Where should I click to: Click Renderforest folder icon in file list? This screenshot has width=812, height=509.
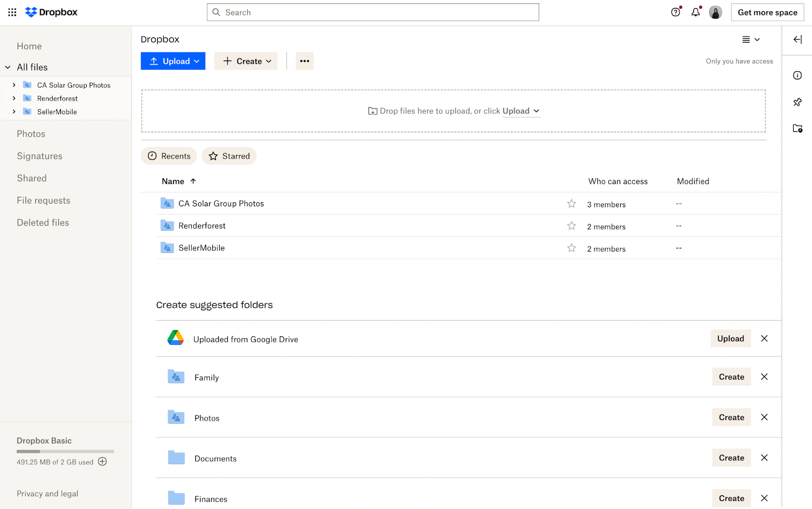coord(167,226)
